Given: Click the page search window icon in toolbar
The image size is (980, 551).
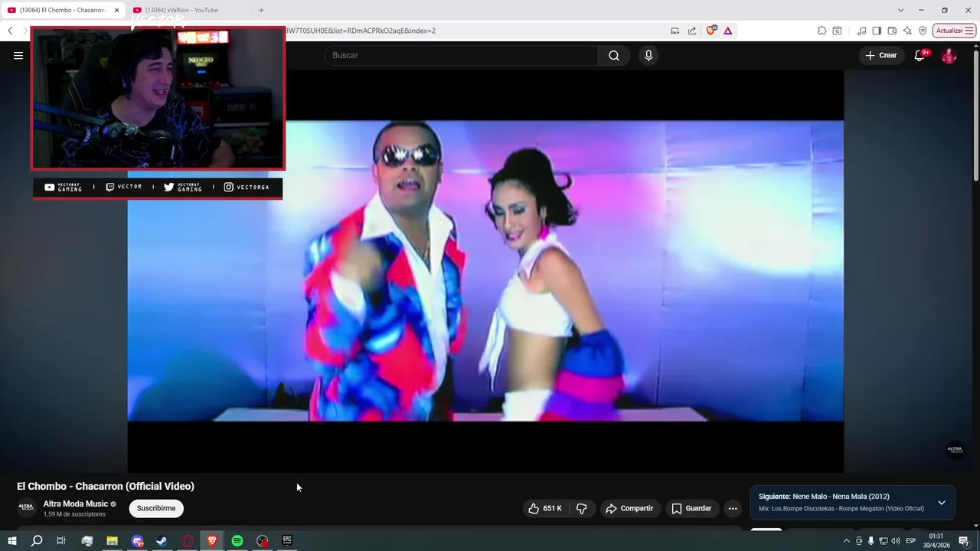Looking at the screenshot, I should click(837, 31).
